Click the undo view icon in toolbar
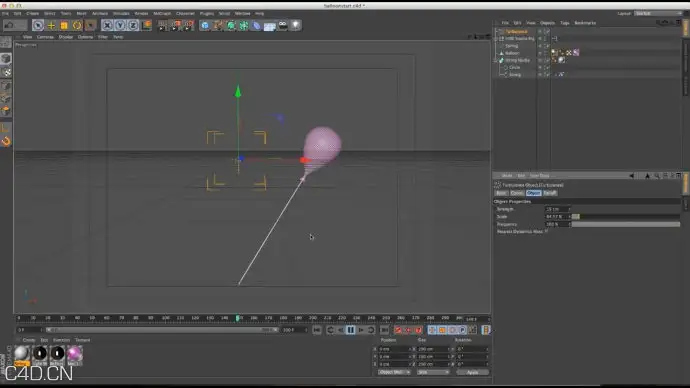The width and height of the screenshot is (690, 388). coord(9,26)
